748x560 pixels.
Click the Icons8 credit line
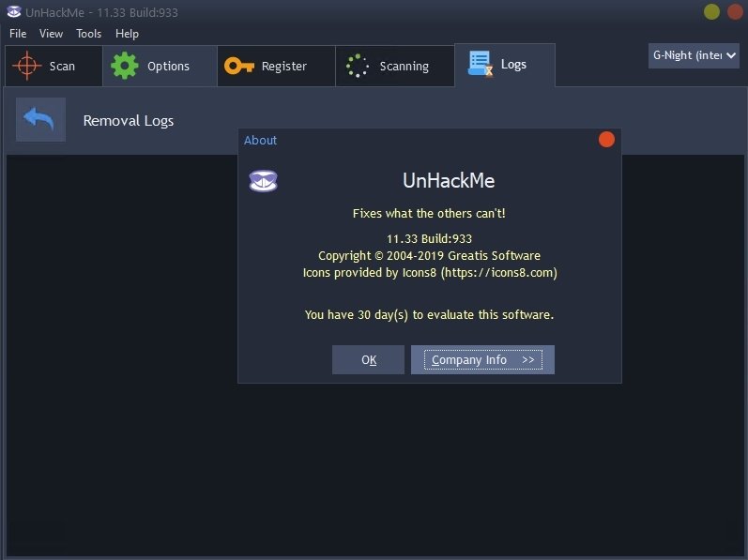(430, 273)
